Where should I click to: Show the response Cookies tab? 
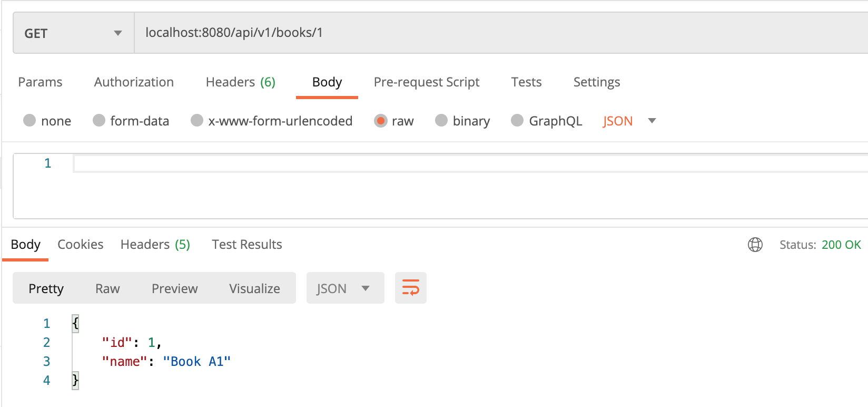point(80,245)
